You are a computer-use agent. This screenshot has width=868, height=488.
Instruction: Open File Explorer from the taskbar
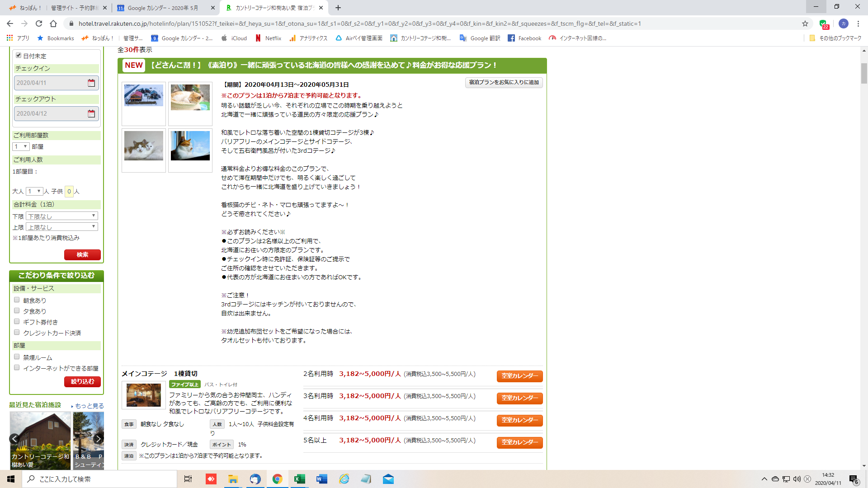click(233, 479)
